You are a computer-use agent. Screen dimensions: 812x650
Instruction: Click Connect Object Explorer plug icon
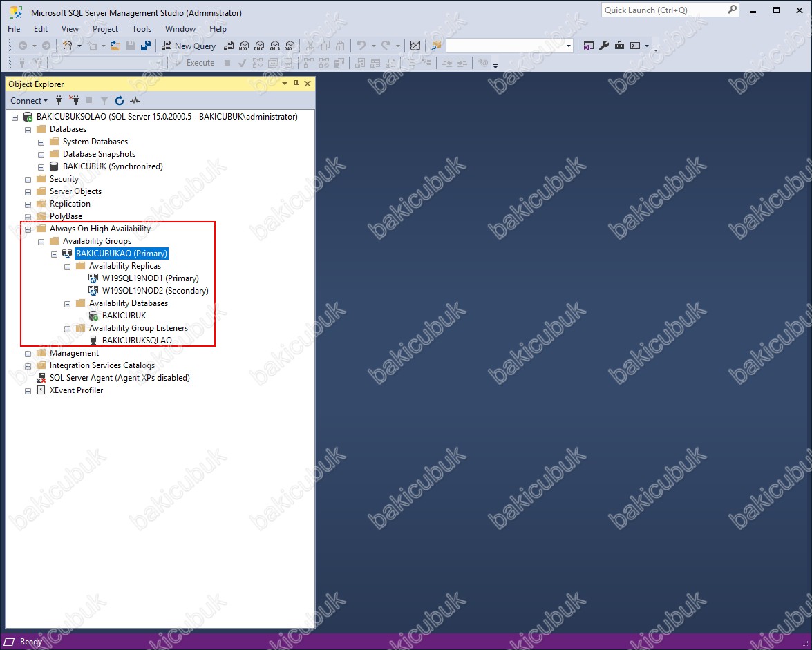(x=59, y=100)
